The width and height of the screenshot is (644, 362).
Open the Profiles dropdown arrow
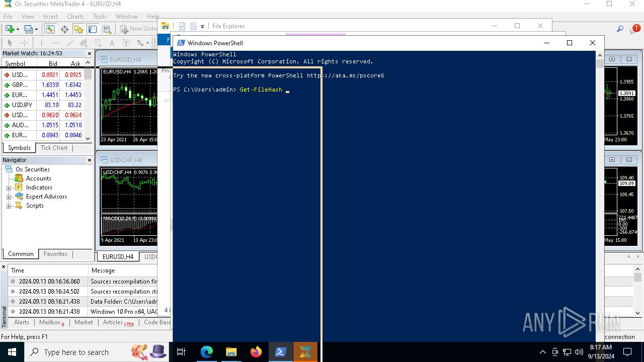(x=37, y=29)
